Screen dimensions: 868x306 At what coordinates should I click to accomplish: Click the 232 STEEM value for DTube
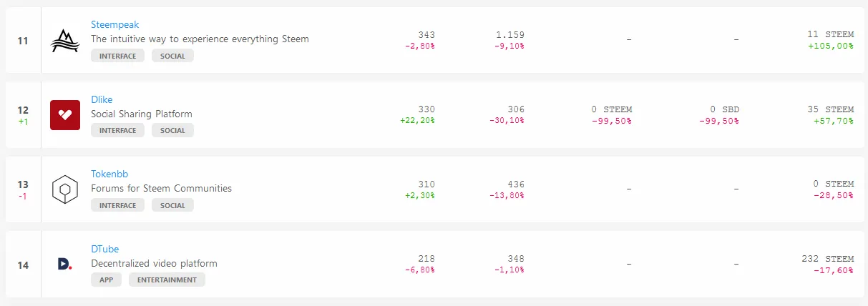828,259
